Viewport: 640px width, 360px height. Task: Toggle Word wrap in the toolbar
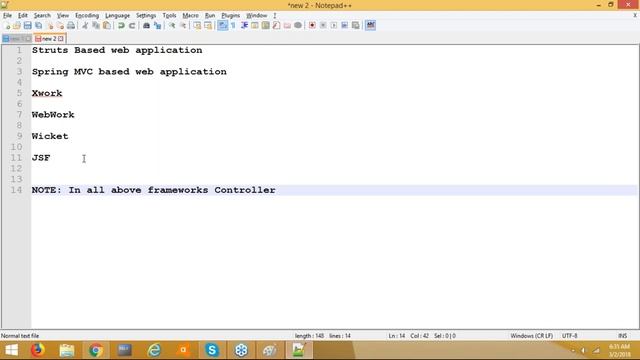pyautogui.click(x=222, y=25)
